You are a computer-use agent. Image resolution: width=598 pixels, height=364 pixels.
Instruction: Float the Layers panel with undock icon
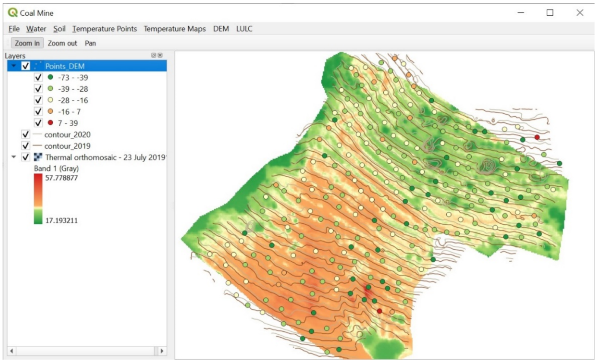pyautogui.click(x=154, y=55)
